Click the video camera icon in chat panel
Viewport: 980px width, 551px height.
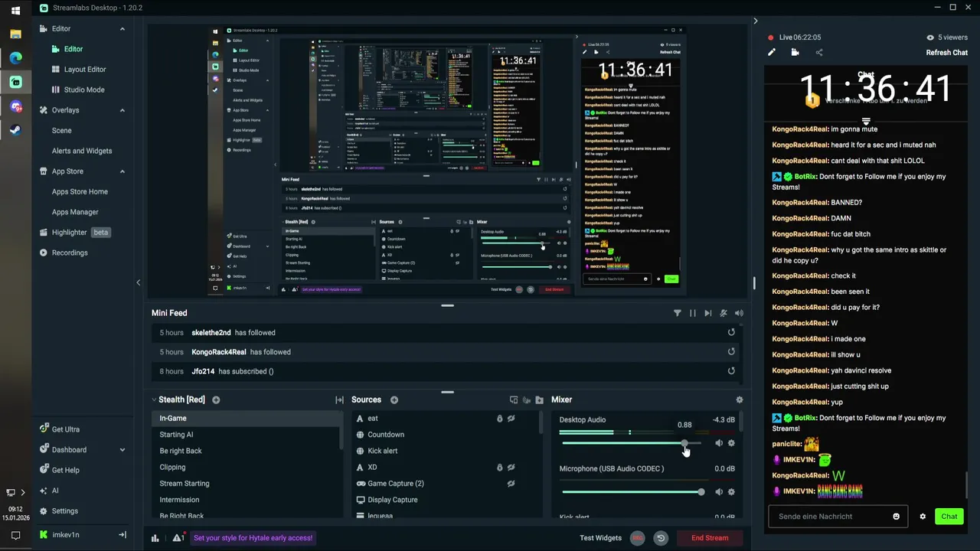click(x=795, y=52)
